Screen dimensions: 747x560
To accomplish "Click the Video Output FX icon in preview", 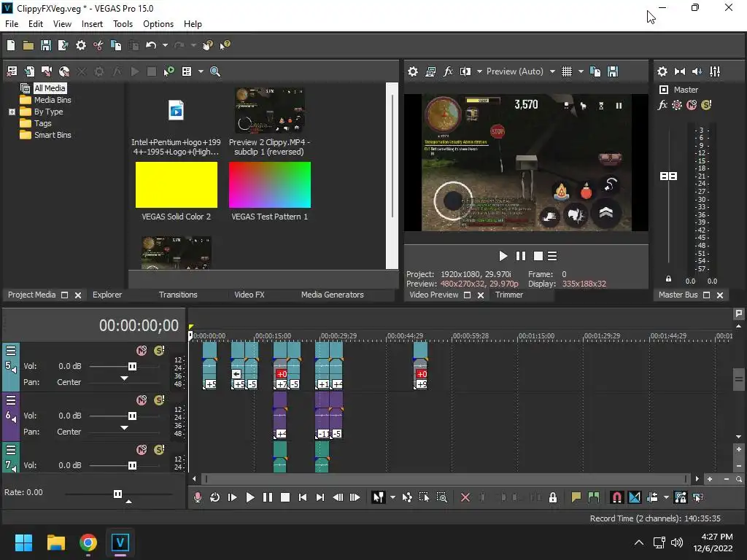I will tap(448, 71).
